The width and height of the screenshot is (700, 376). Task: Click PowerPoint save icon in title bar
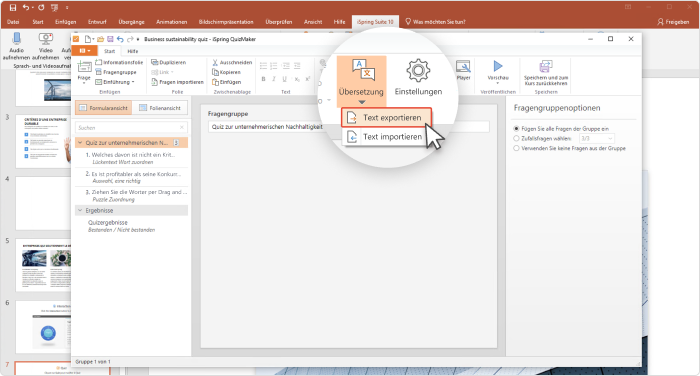point(13,8)
